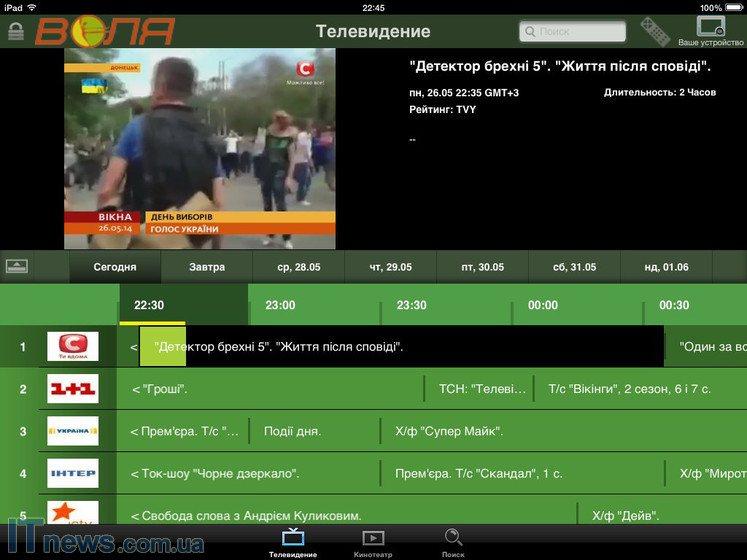The width and height of the screenshot is (747, 560).
Task: Jump to the 23:30 time marker
Action: point(412,305)
